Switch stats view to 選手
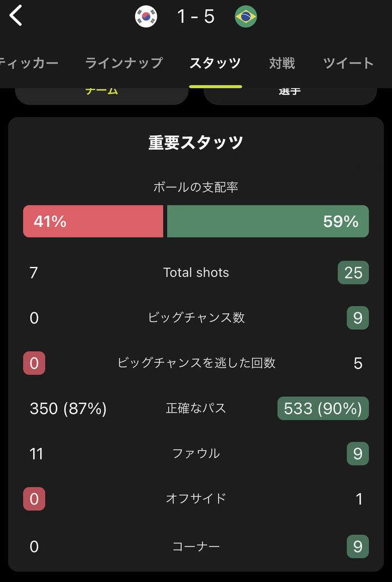The image size is (392, 582). point(290,93)
